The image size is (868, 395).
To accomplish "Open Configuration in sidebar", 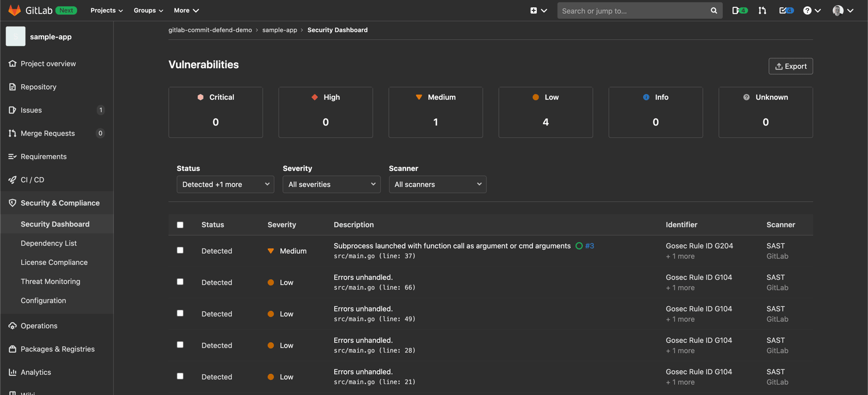I will (43, 301).
